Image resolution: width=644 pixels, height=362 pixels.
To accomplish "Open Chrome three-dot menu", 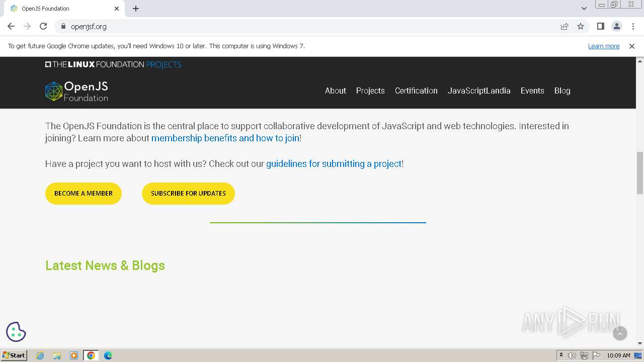I will [x=632, y=26].
